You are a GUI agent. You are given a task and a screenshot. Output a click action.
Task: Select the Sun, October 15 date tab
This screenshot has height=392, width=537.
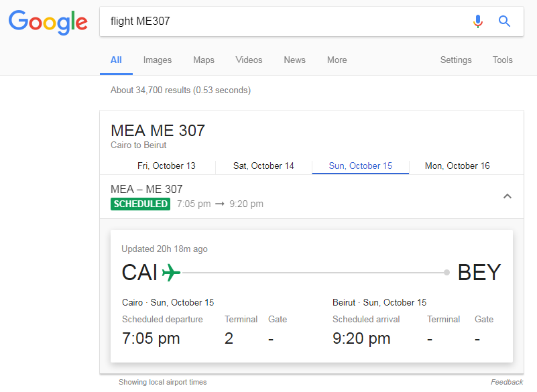coord(360,166)
